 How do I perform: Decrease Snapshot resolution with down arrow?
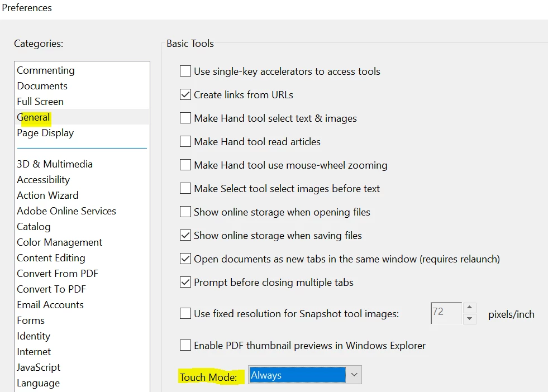tap(470, 319)
